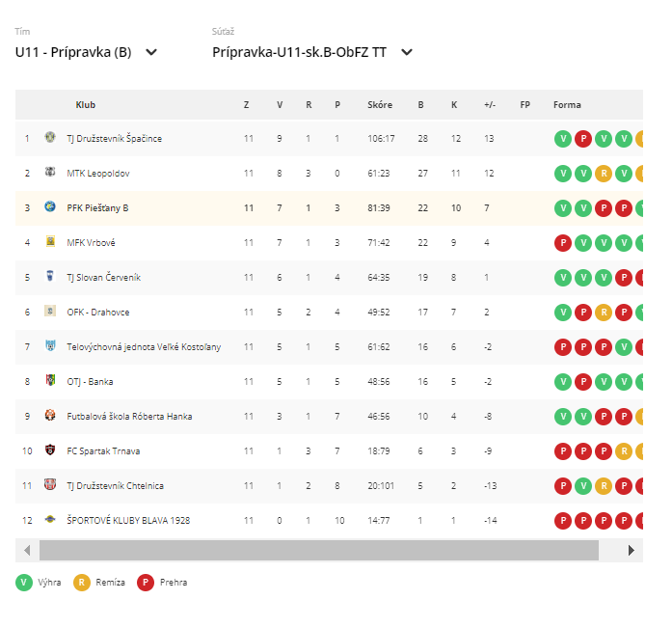Click the horizontal scrollbar thumb
The width and height of the screenshot is (672, 627).
(x=318, y=550)
